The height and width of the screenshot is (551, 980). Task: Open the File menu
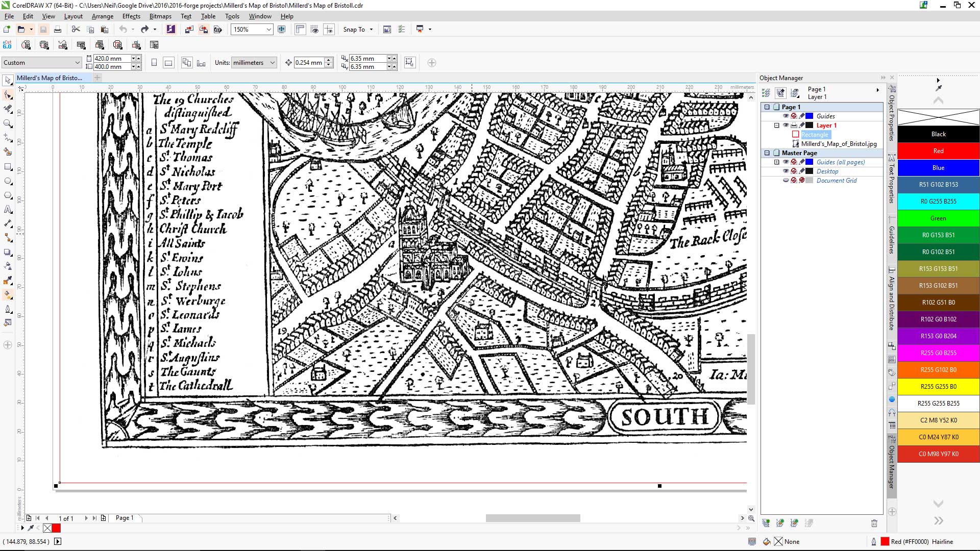9,16
